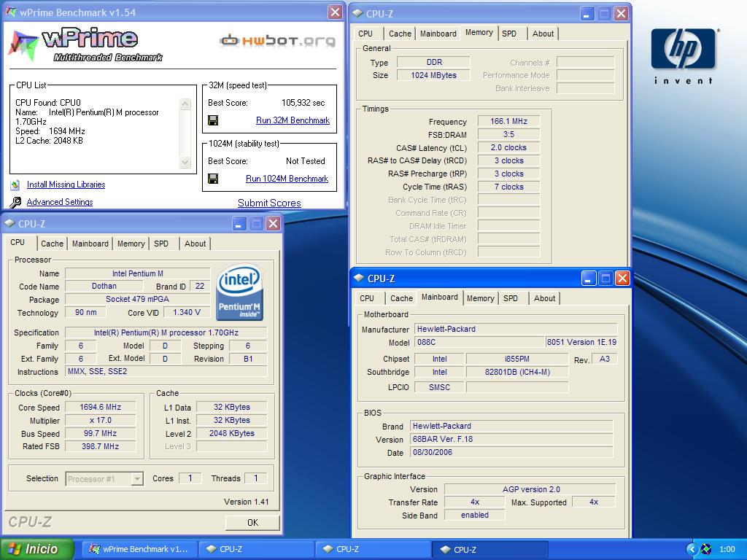Image resolution: width=747 pixels, height=560 pixels.
Task: Click the CPU List scroll down arrow
Action: click(x=185, y=163)
